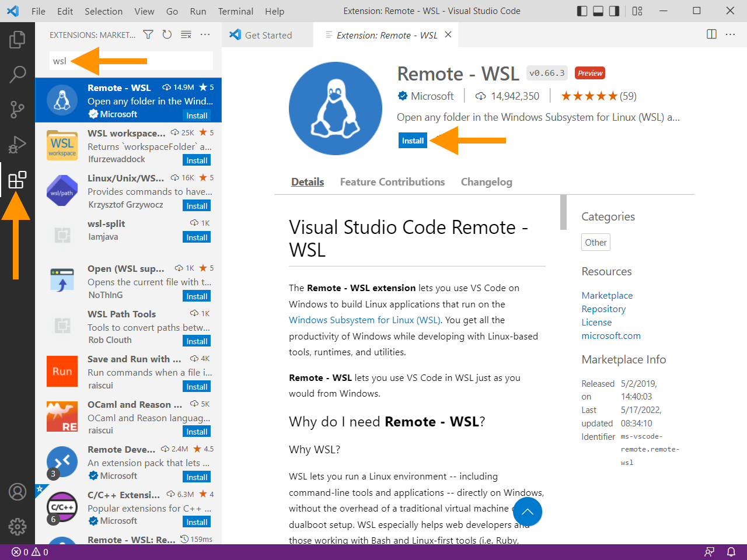Screen dimensions: 747x560
Task: Switch to the Changelog tab
Action: tap(487, 182)
